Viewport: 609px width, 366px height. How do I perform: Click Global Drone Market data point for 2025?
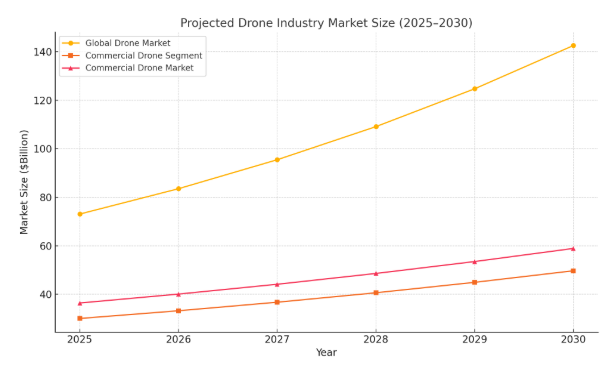(x=80, y=214)
